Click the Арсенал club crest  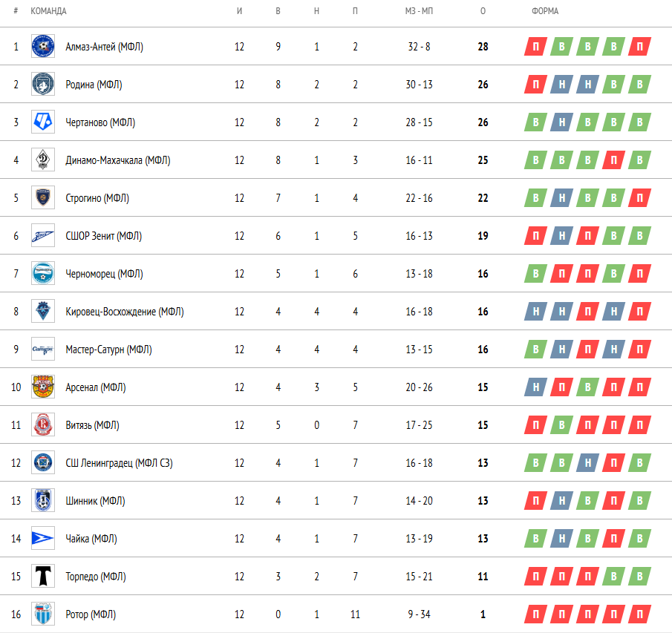tap(43, 387)
